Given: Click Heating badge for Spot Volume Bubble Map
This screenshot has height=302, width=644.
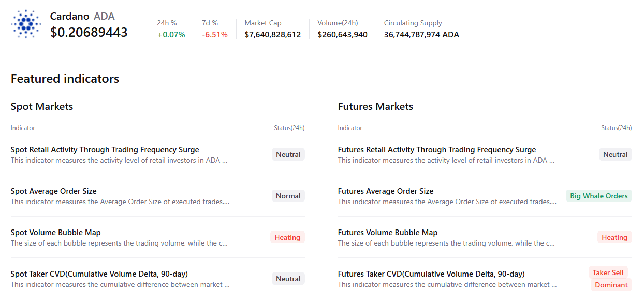Looking at the screenshot, I should (287, 237).
